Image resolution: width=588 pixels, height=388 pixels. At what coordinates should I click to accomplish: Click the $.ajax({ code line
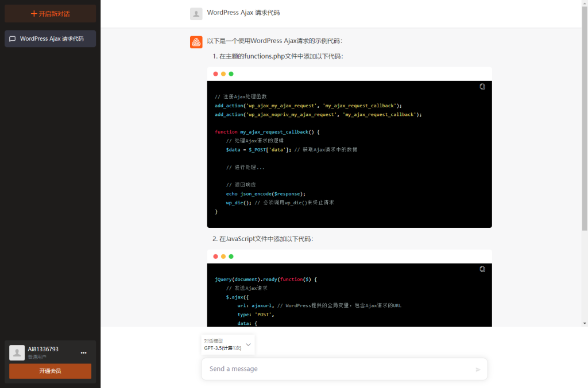(237, 297)
